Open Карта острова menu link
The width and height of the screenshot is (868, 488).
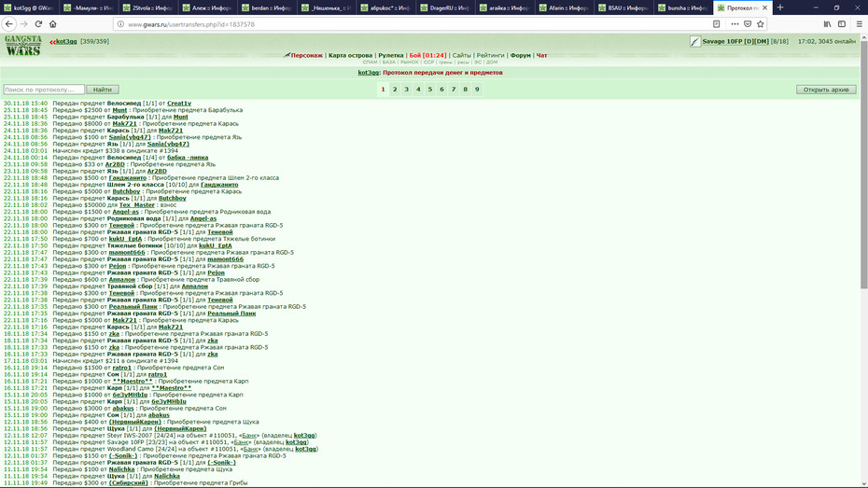pos(350,55)
